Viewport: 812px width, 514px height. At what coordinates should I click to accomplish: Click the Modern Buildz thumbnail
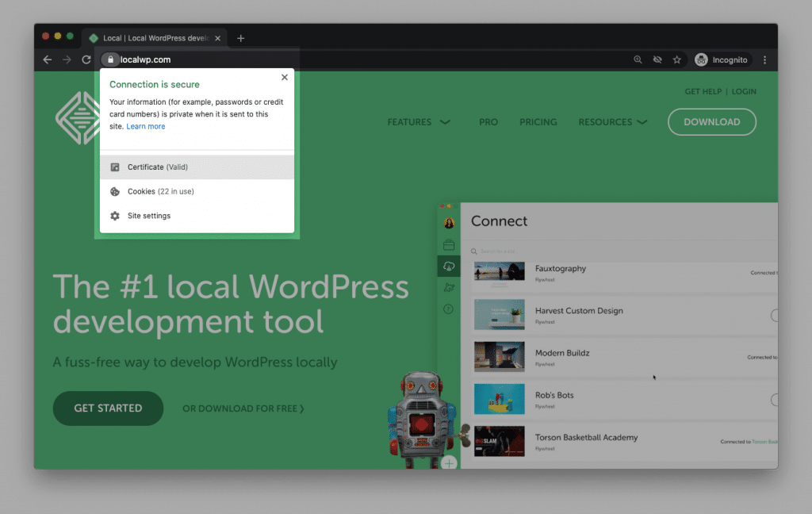point(500,356)
